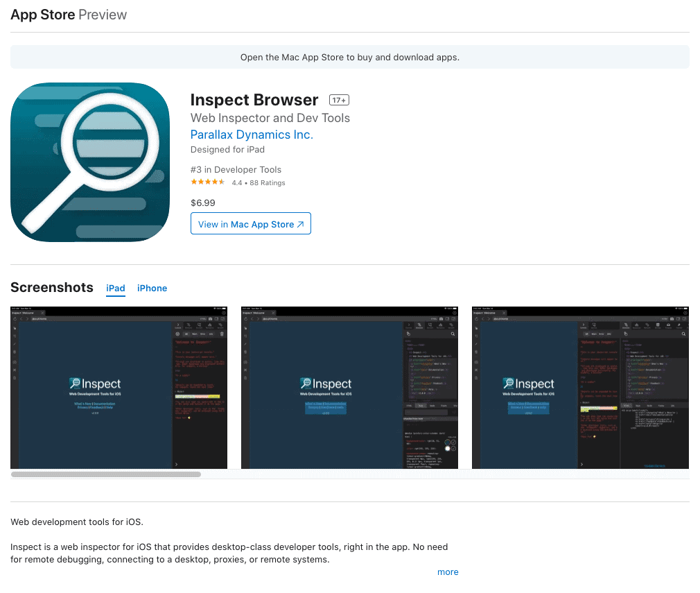
Task: Expand the description with the more link
Action: [448, 572]
